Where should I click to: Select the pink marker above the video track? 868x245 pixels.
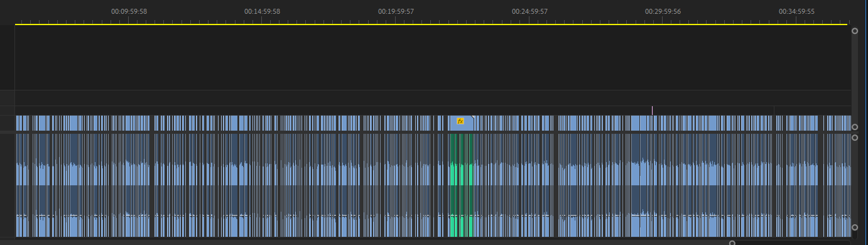tap(652, 111)
